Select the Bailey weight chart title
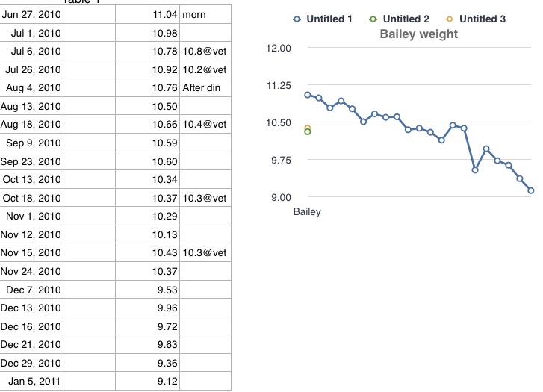Screen dimensions: 543x392 pos(418,34)
